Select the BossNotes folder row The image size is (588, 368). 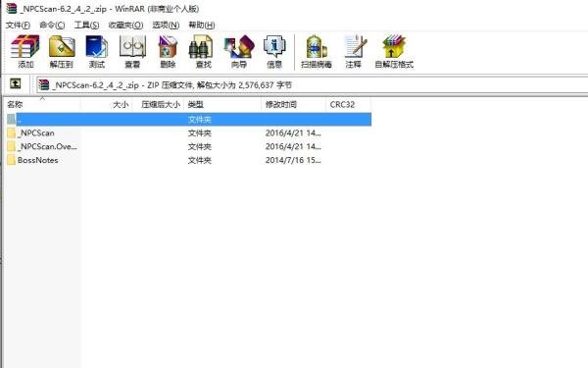pos(188,160)
